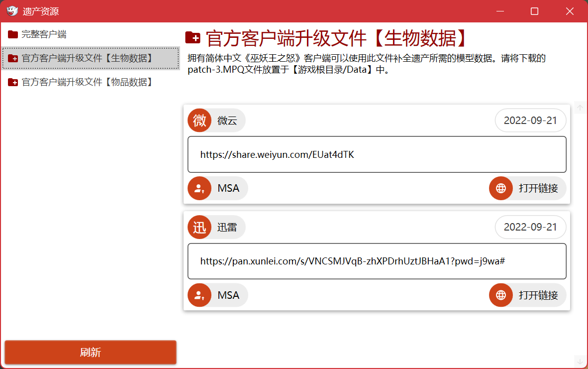588x369 pixels.
Task: Click the folder-plus icon beside 【物品数据】 sidebar entry
Action: coord(13,82)
